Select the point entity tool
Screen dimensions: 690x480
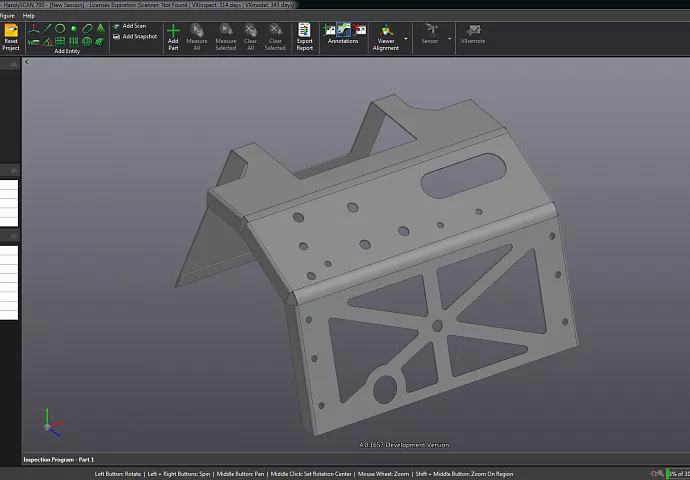pyautogui.click(x=73, y=28)
